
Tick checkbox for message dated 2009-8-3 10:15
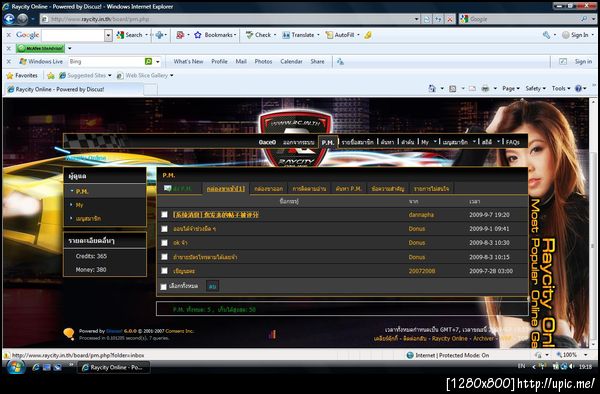point(165,257)
